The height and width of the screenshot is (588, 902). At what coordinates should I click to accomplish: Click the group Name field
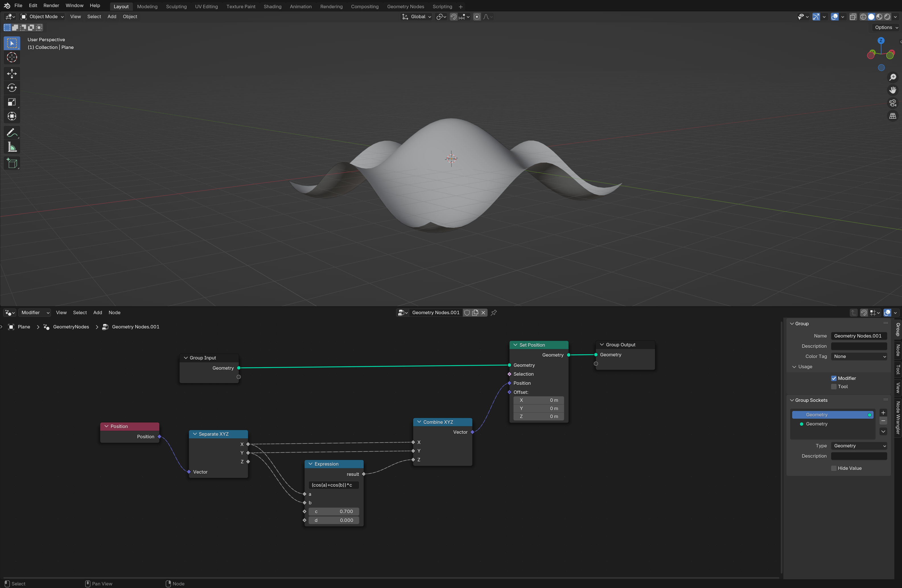pyautogui.click(x=859, y=336)
